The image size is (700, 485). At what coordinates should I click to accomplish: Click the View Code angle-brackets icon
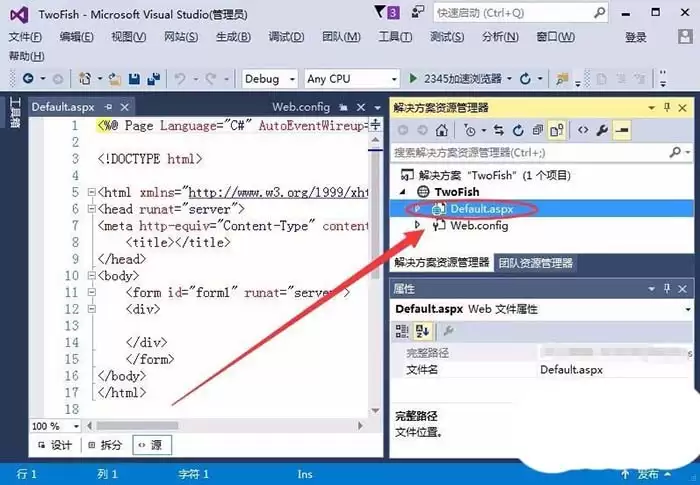[583, 130]
